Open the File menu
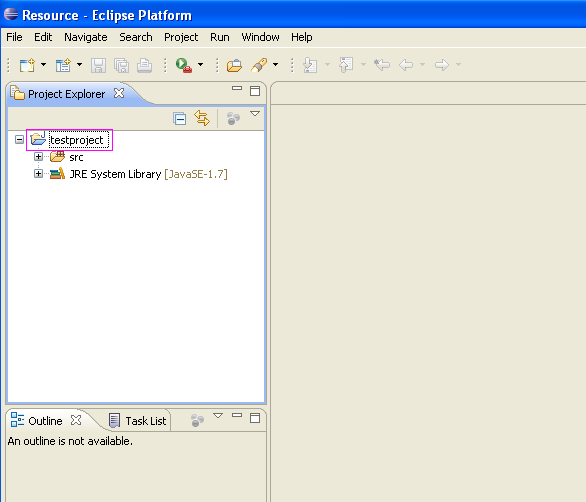586x502 pixels. click(14, 37)
